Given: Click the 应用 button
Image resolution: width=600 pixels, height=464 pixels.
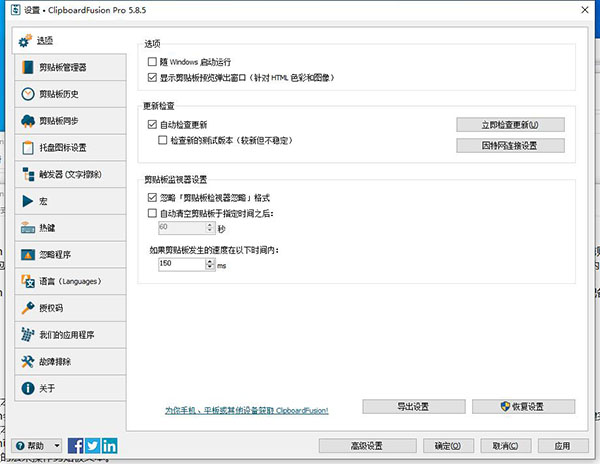Looking at the screenshot, I should pos(563,446).
